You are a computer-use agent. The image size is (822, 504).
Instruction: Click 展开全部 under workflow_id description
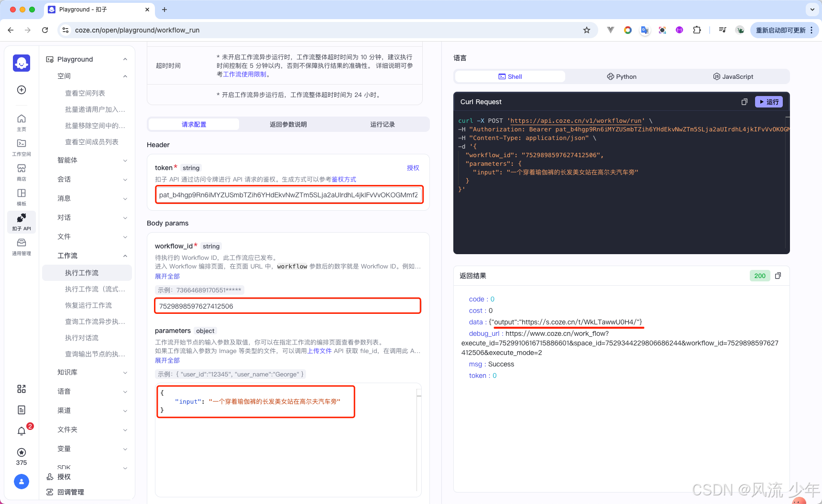coord(167,276)
